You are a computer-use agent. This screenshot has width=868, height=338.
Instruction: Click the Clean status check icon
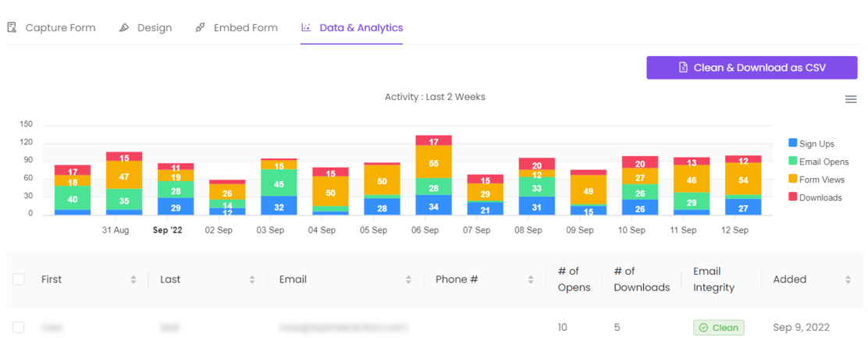703,328
